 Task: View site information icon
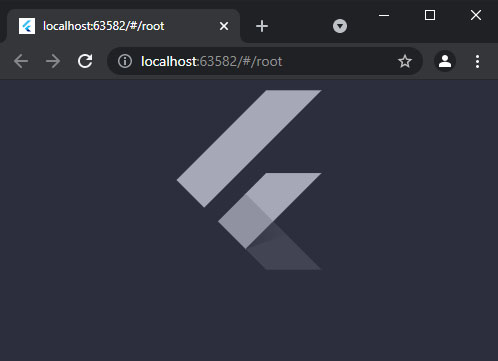(x=125, y=61)
